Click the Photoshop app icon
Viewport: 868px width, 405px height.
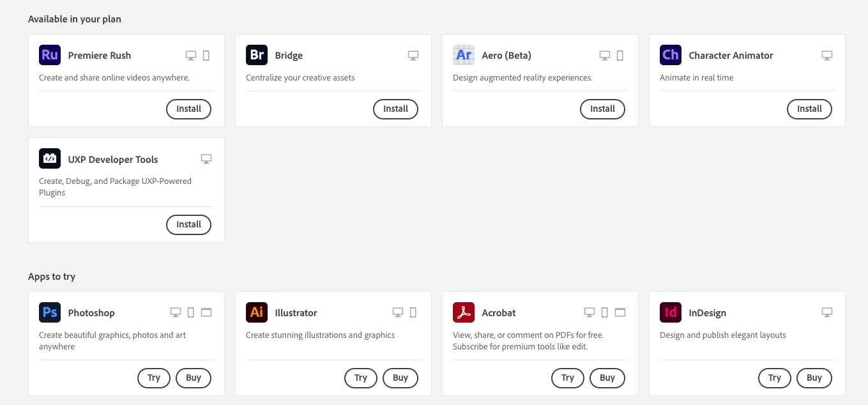(49, 312)
